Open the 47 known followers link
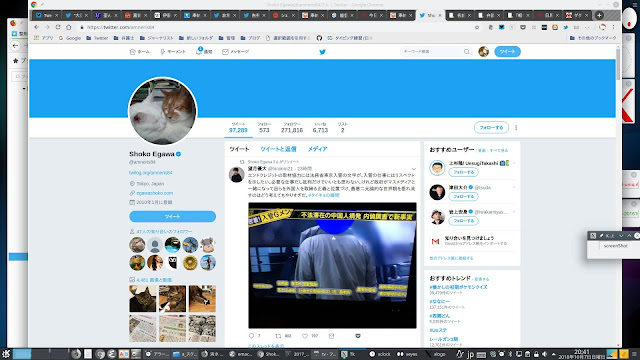The image size is (640, 360). click(164, 231)
